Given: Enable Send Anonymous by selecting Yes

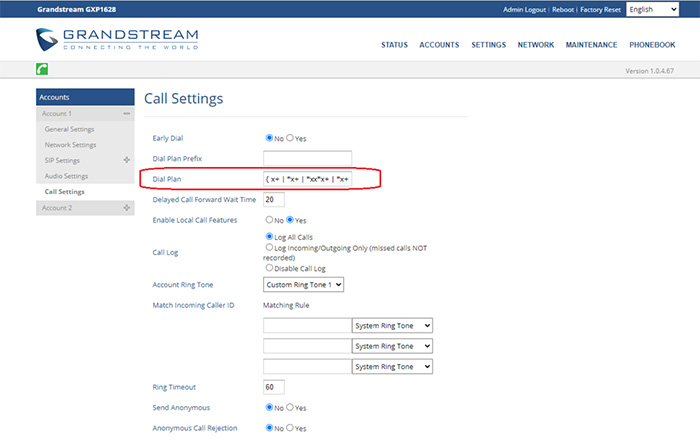Looking at the screenshot, I should point(291,407).
